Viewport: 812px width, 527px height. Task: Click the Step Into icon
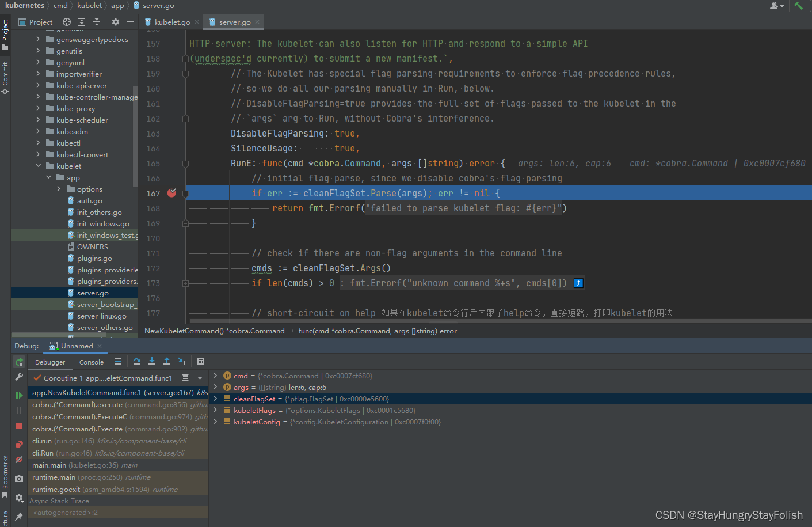[152, 362]
